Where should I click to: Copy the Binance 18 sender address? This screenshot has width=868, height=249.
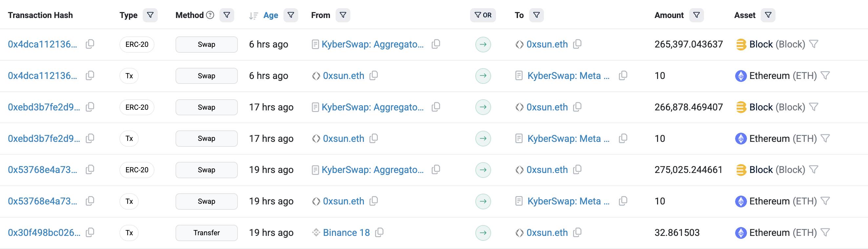click(380, 233)
